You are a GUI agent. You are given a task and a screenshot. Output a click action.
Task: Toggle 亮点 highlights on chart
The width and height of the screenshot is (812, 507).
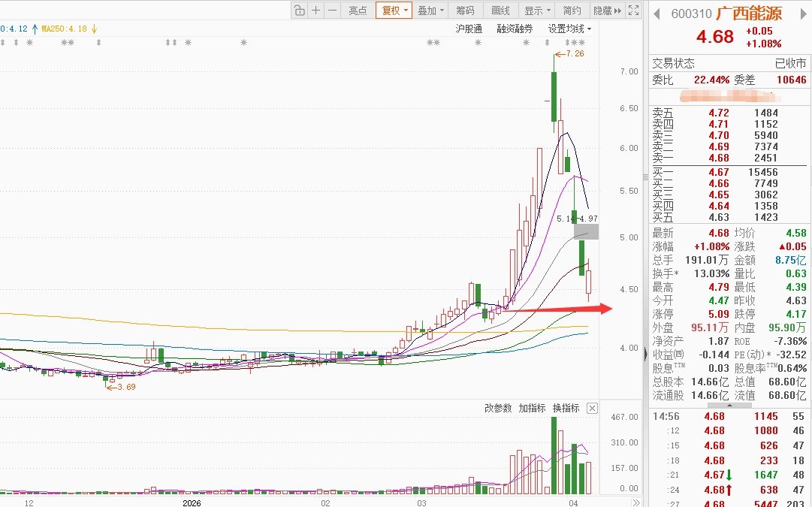point(358,11)
